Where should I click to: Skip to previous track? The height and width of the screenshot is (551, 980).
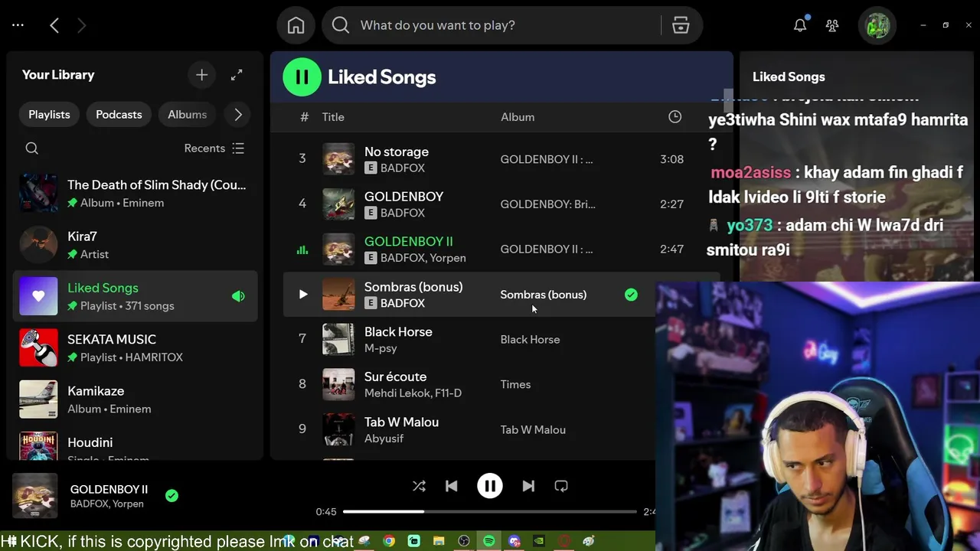[x=452, y=486]
